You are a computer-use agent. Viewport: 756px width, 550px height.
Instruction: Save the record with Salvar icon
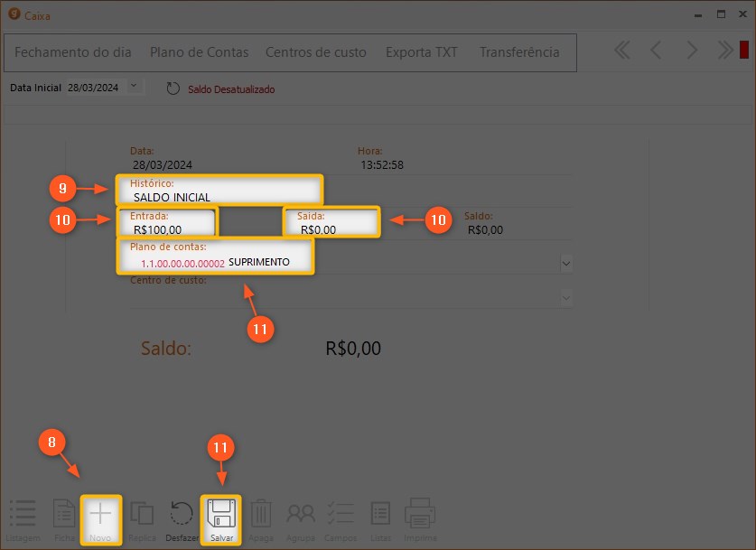221,514
